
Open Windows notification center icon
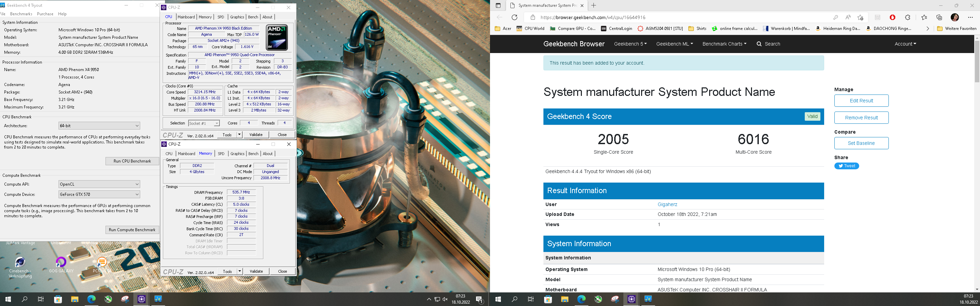(480, 300)
